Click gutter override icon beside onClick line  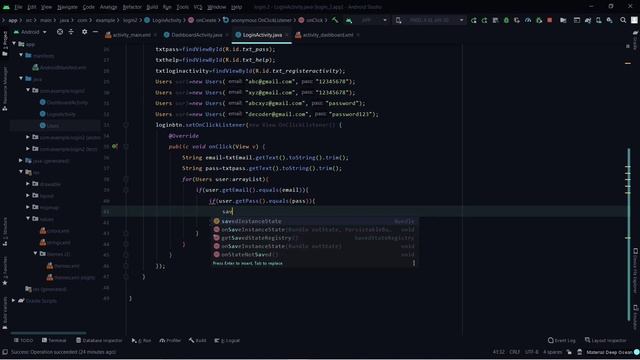pyautogui.click(x=115, y=147)
